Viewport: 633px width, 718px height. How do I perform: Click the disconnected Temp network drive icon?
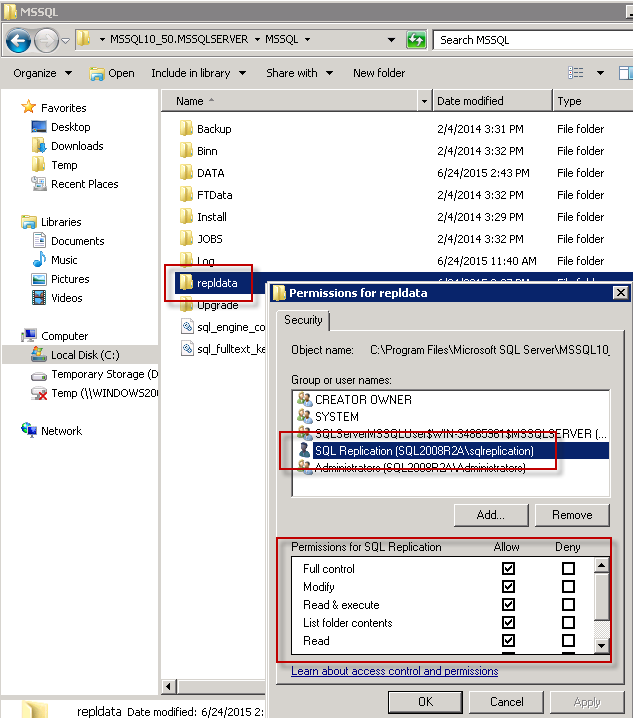pos(39,393)
